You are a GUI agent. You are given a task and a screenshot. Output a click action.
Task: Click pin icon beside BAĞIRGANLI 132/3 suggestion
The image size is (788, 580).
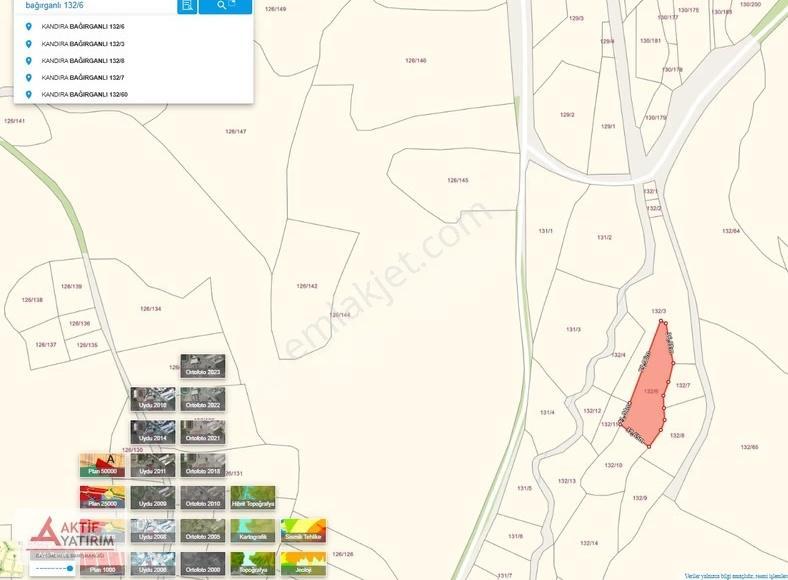tap(29, 44)
